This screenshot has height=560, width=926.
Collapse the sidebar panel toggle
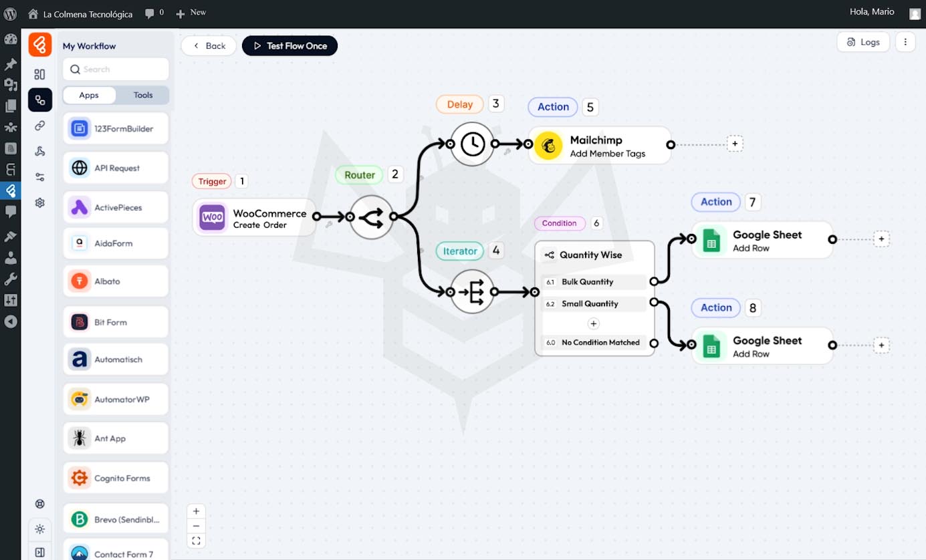click(40, 552)
